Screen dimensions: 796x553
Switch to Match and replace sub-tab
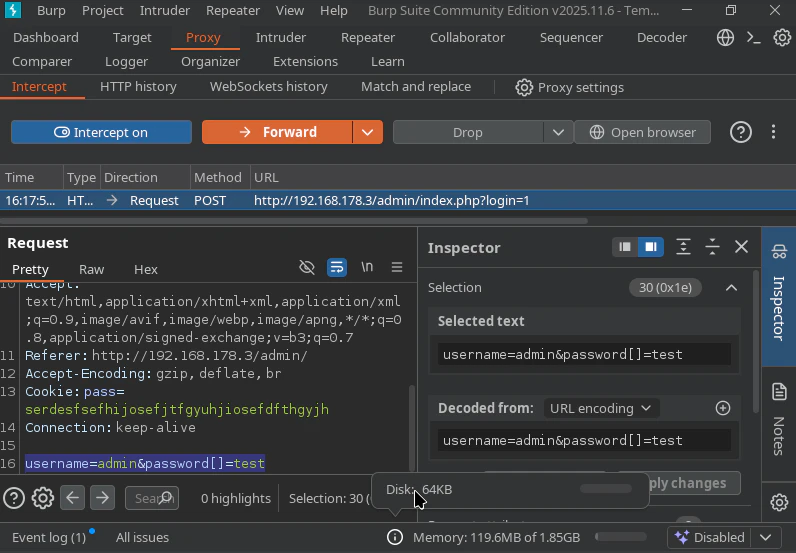pos(416,87)
